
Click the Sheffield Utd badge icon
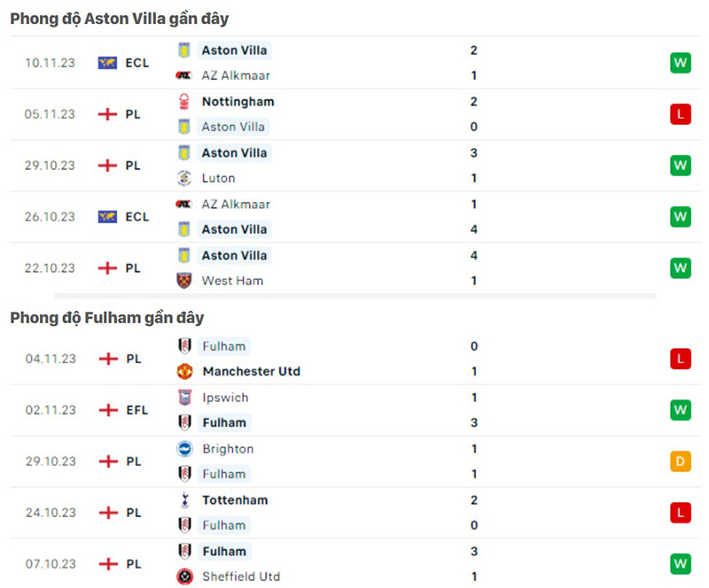183,576
